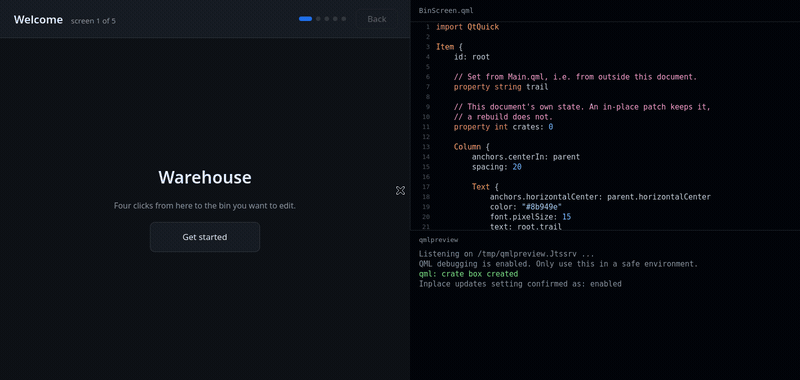Select the qmlpreview panel label

[438, 239]
